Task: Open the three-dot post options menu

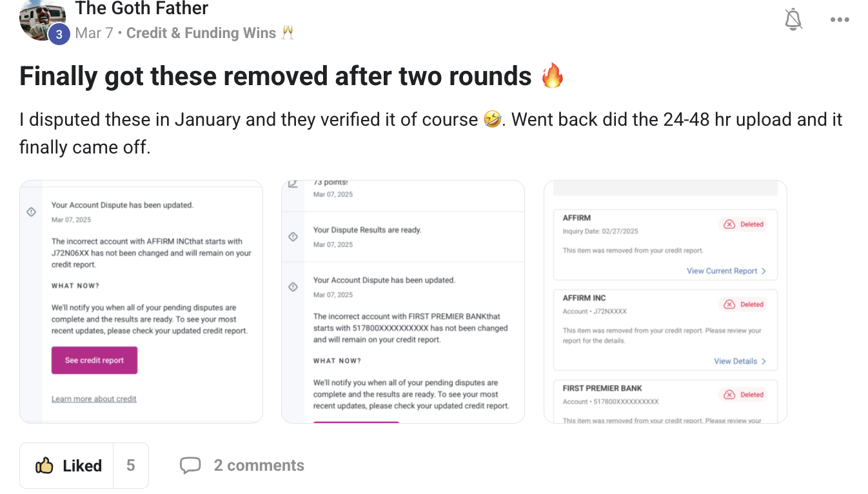Action: (x=840, y=20)
